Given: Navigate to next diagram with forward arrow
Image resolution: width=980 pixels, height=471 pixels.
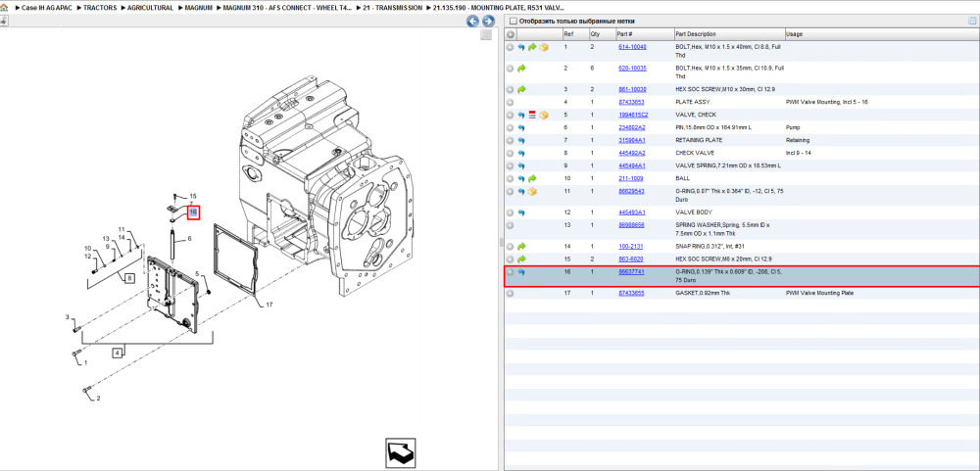Looking at the screenshot, I should tap(488, 22).
